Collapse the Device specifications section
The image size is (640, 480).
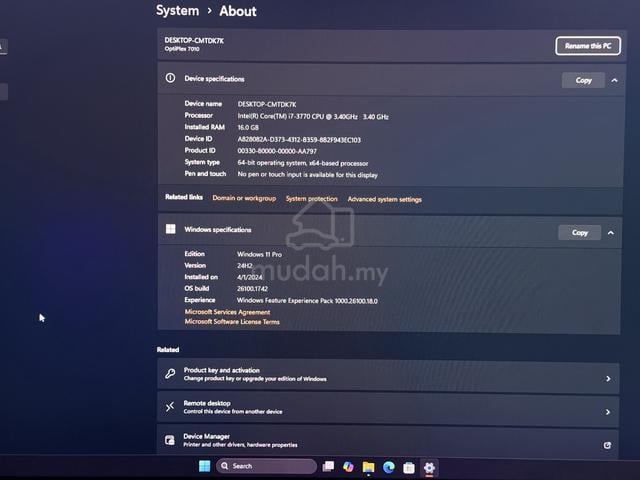pos(614,81)
